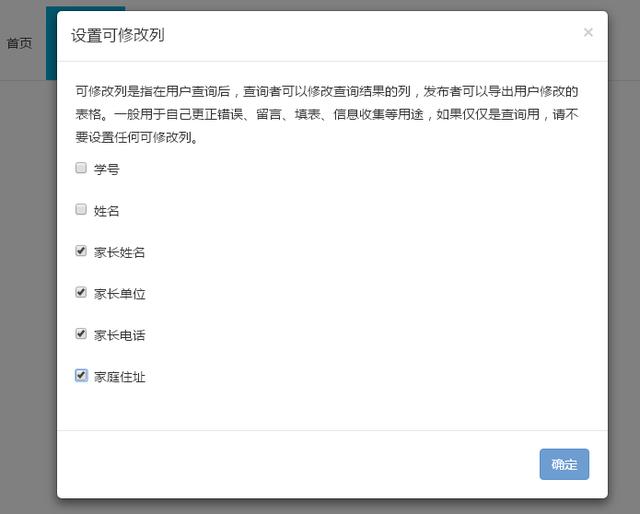The width and height of the screenshot is (640, 514).
Task: Uncheck the 家长姓名 checkbox
Action: coord(81,251)
